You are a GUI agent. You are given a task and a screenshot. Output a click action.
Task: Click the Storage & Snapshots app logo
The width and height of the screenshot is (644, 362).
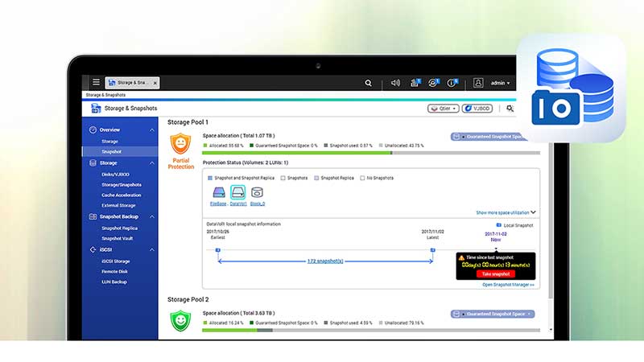(96, 109)
